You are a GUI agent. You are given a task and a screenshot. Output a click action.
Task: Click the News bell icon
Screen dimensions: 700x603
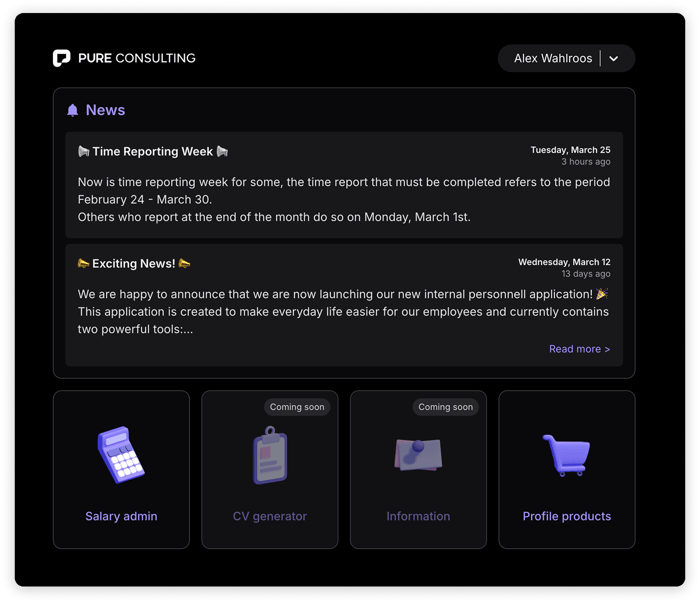click(x=72, y=110)
